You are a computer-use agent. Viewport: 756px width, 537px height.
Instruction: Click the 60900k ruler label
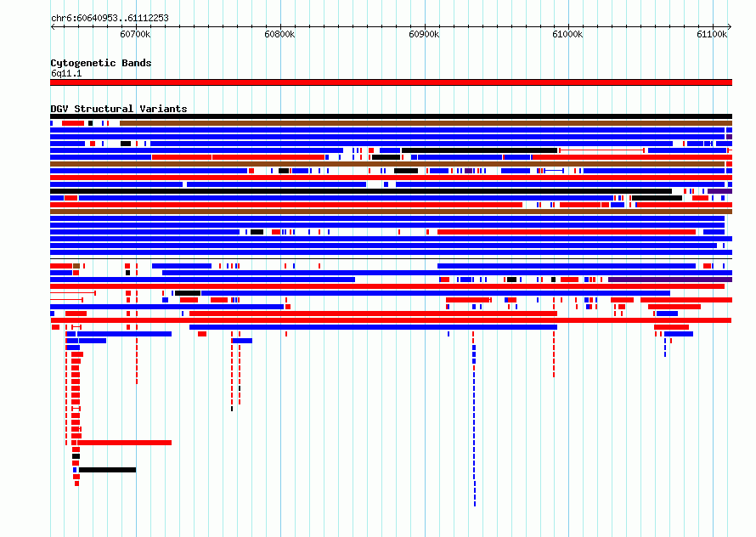[424, 34]
